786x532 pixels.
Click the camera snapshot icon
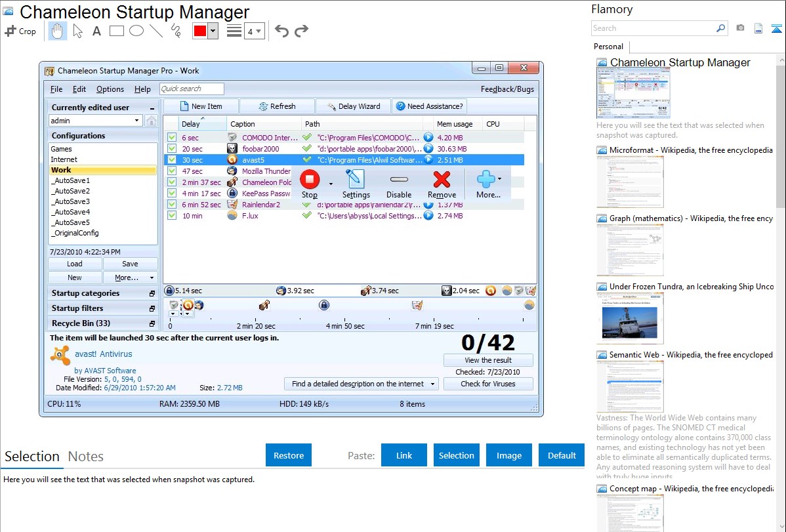tap(740, 28)
